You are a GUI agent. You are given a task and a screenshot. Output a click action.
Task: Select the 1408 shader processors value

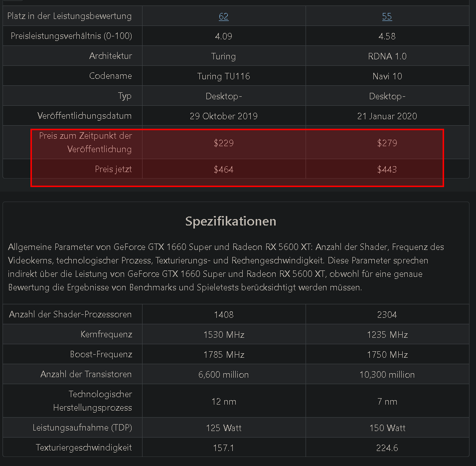point(224,314)
